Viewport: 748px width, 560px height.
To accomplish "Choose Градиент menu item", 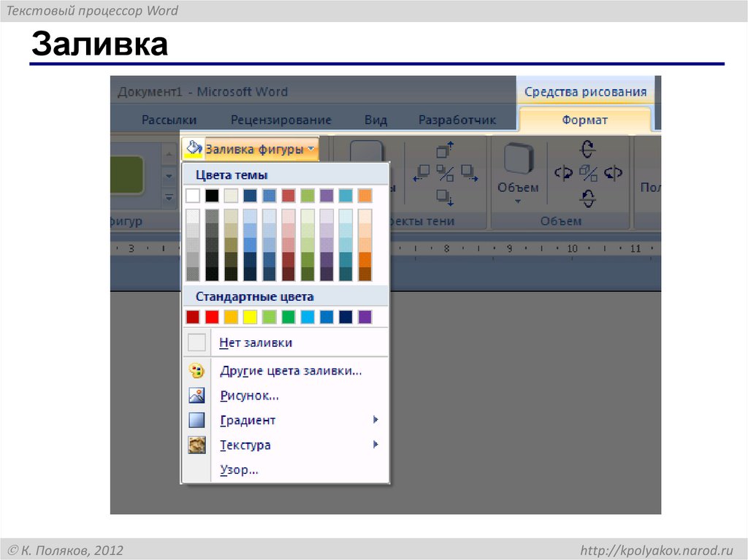I will (x=286, y=421).
